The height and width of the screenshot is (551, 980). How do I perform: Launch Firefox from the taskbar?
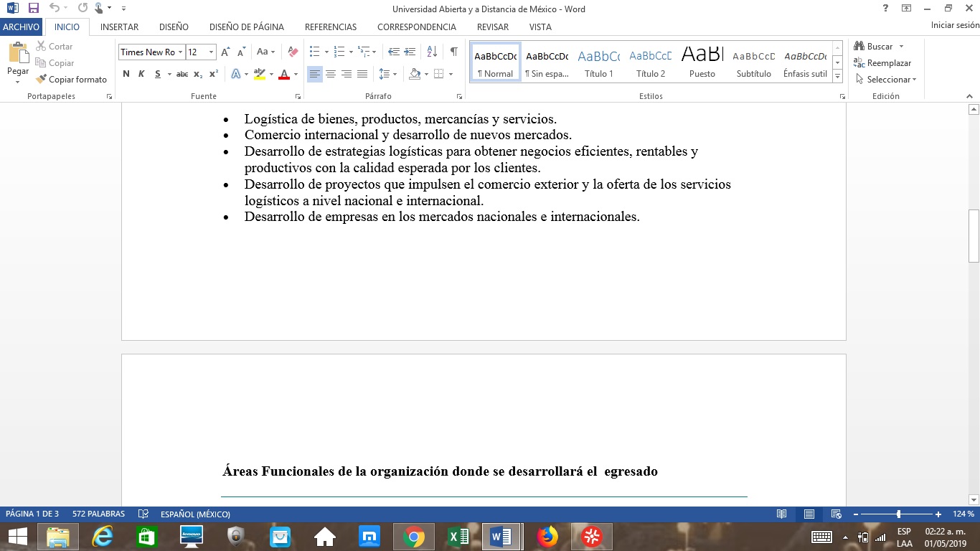point(547,537)
